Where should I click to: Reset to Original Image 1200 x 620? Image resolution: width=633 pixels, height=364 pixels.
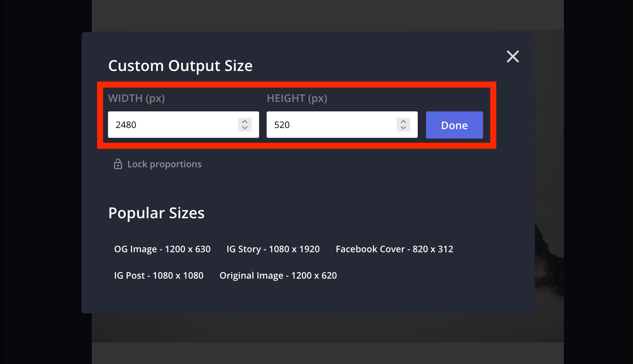point(278,276)
